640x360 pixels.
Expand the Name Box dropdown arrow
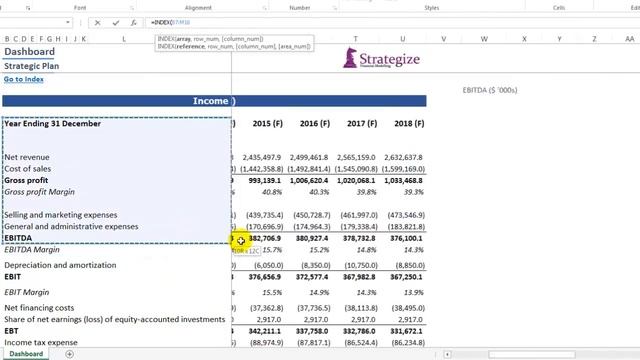coord(68,23)
